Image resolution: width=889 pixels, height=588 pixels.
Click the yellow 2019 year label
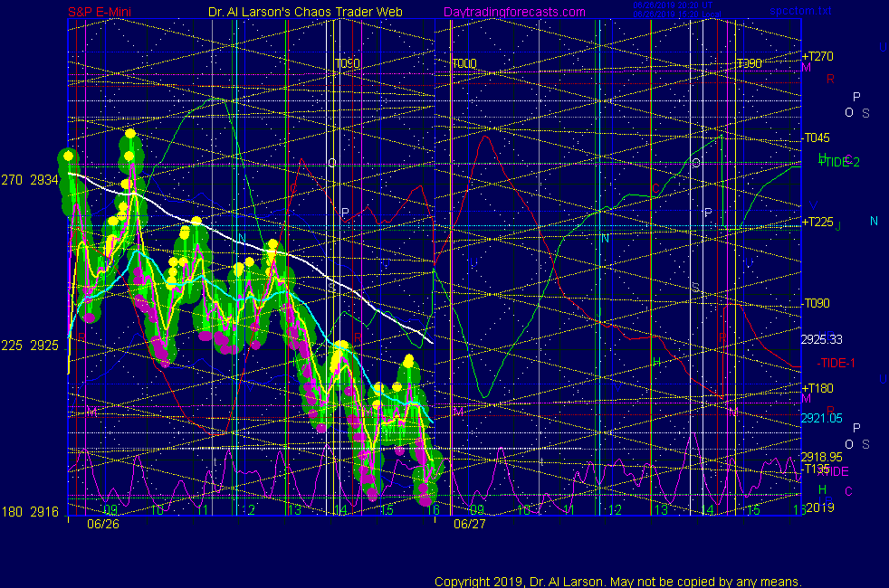[820, 507]
